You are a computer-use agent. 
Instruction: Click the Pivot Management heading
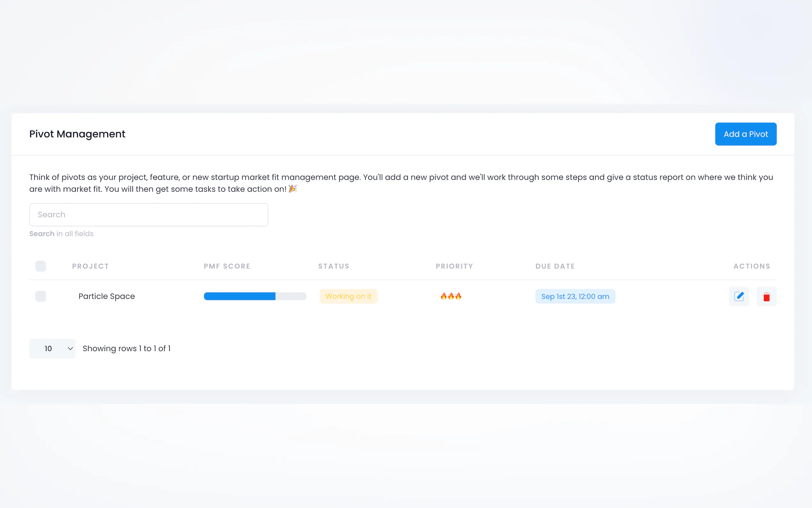pyautogui.click(x=77, y=134)
